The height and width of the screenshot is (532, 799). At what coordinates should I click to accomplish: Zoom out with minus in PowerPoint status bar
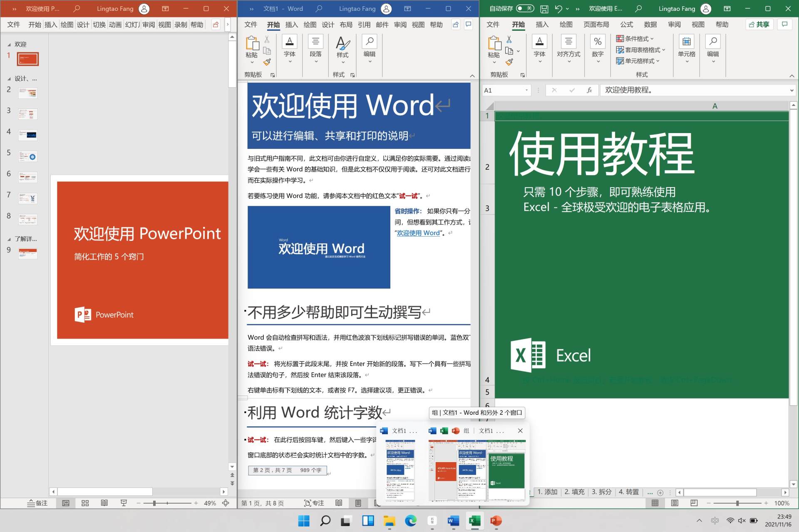coord(139,503)
